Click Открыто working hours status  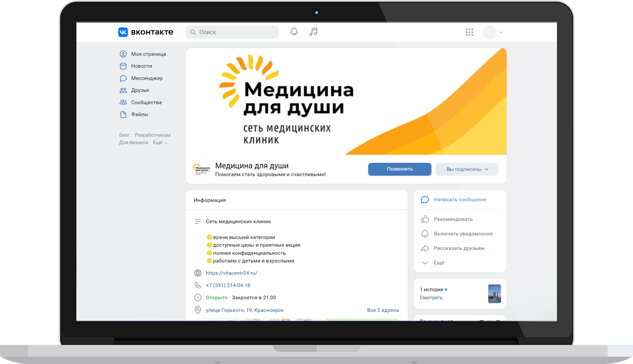point(217,297)
